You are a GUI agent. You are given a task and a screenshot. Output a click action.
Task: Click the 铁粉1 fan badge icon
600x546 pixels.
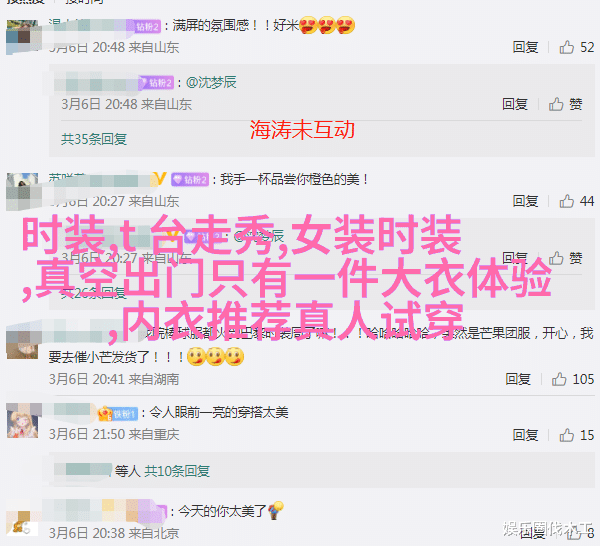(x=118, y=414)
